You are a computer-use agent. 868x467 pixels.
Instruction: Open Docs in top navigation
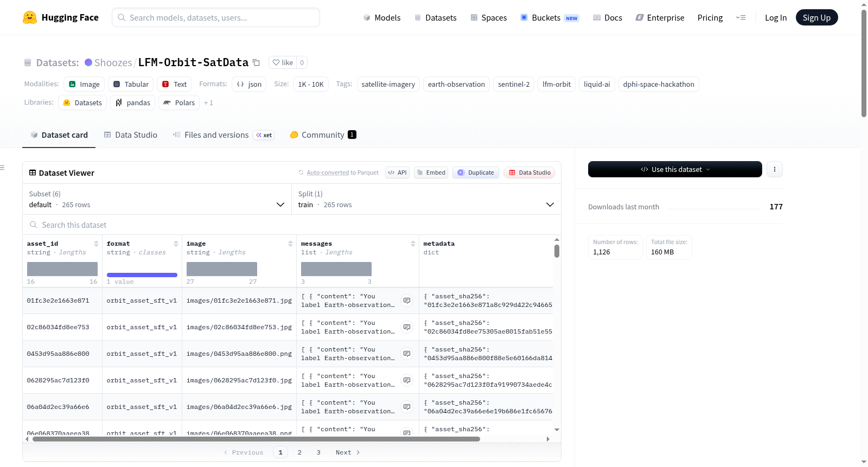(x=607, y=17)
